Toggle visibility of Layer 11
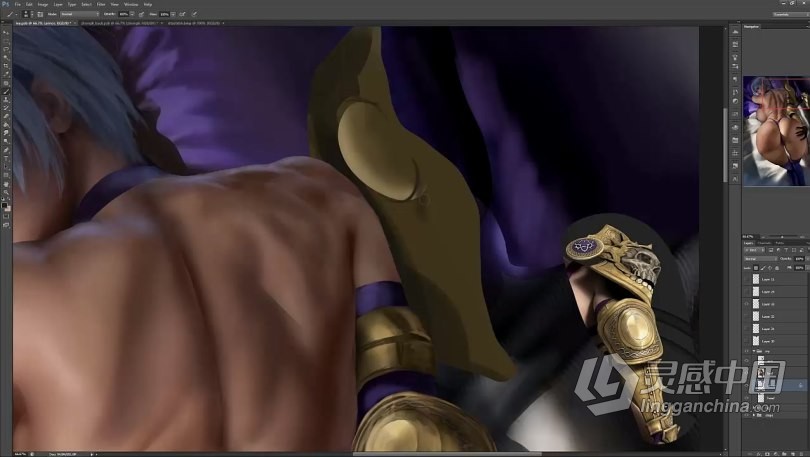Image resolution: width=810 pixels, height=457 pixels. pos(746,279)
